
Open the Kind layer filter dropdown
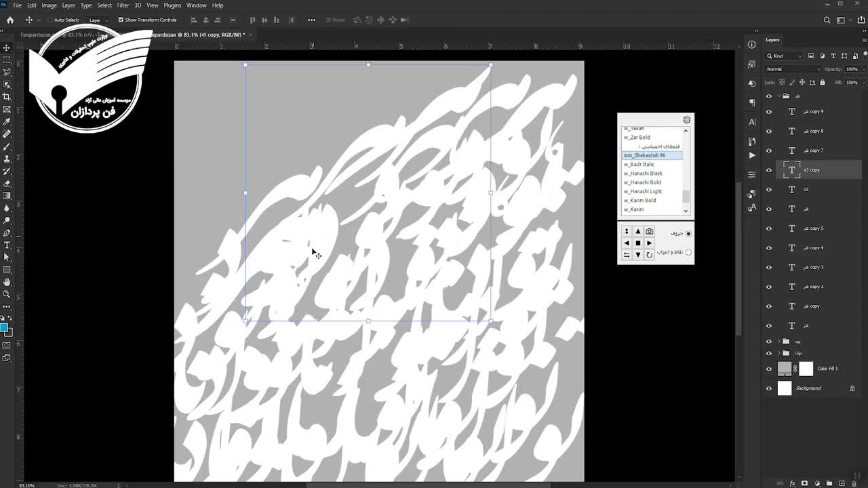pos(787,56)
